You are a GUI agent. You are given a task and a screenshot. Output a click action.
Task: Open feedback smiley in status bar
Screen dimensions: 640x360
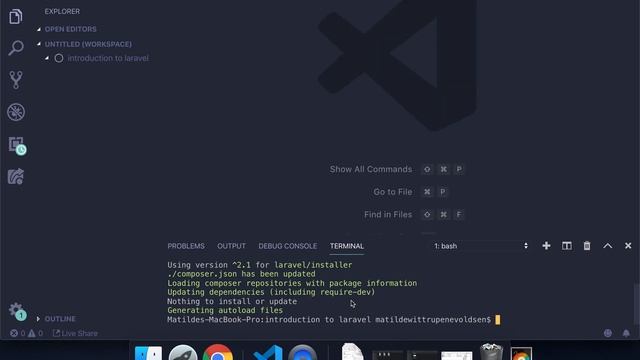click(608, 333)
